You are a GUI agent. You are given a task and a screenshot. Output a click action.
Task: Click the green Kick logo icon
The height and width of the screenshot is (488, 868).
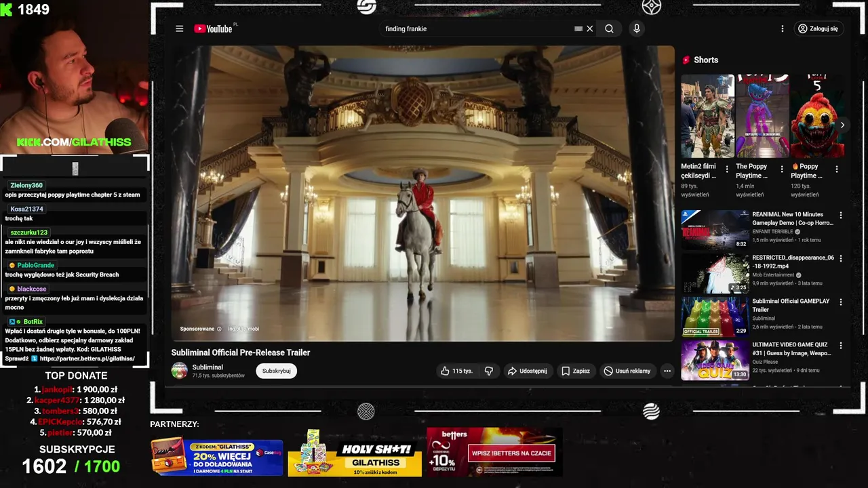pyautogui.click(x=6, y=9)
